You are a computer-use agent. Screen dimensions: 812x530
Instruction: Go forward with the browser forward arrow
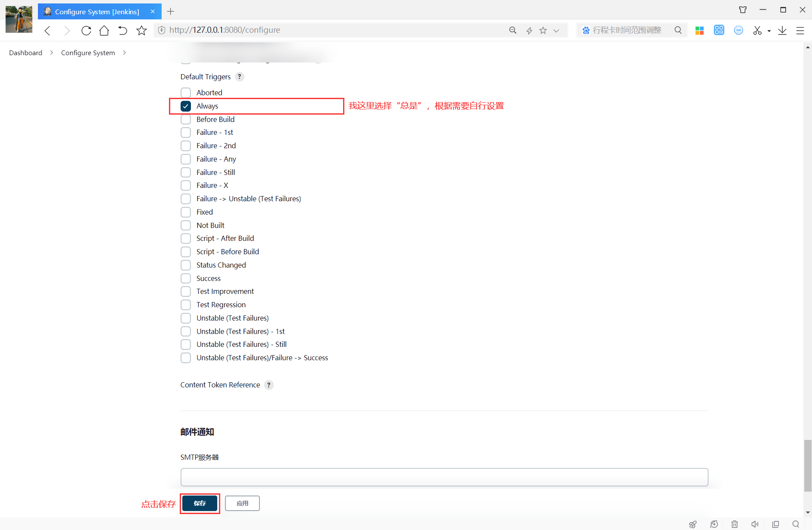(x=66, y=30)
